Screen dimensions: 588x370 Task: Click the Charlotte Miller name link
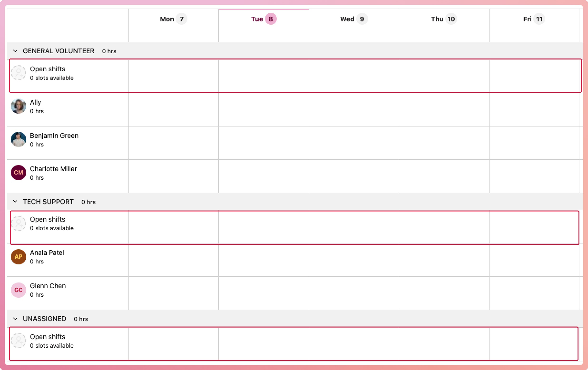tap(54, 169)
